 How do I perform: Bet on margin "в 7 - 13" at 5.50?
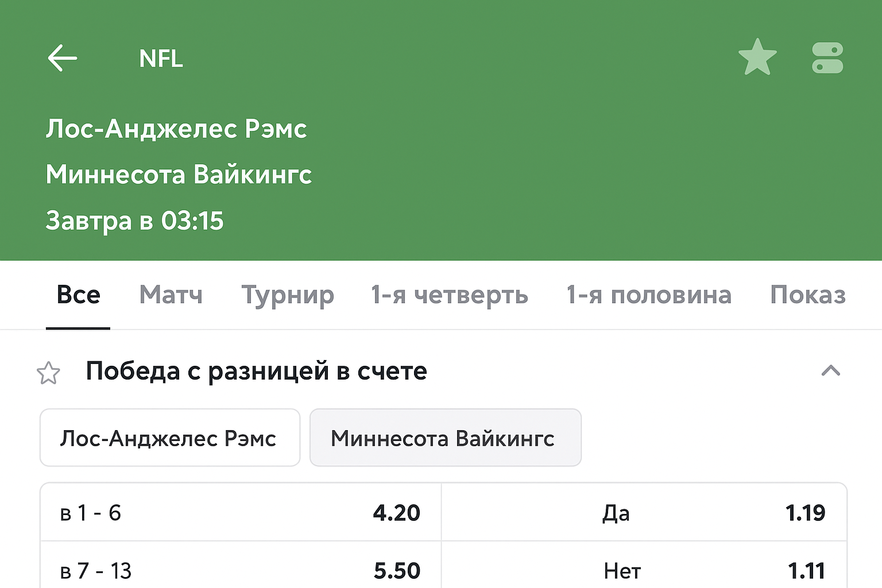coord(241,570)
